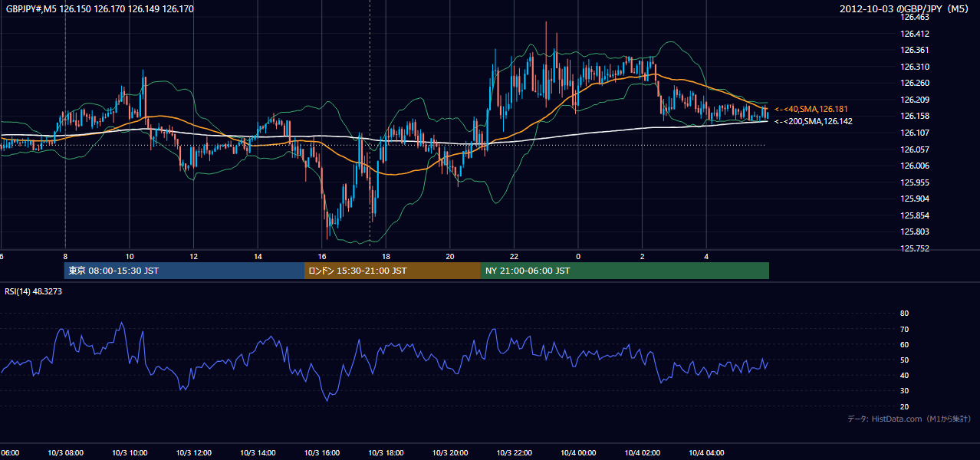
Task: Click price axis value 126.209
Action: (916, 100)
